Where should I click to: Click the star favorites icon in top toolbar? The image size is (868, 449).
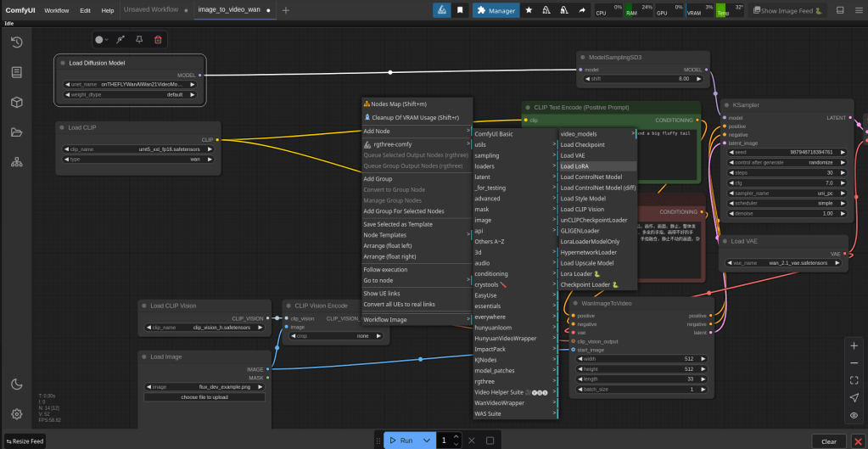(x=529, y=10)
